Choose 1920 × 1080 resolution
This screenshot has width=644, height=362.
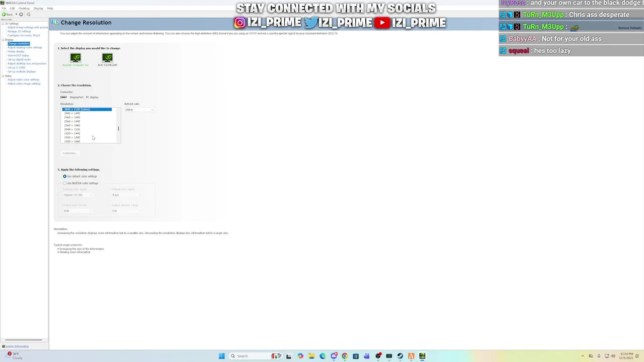click(72, 141)
